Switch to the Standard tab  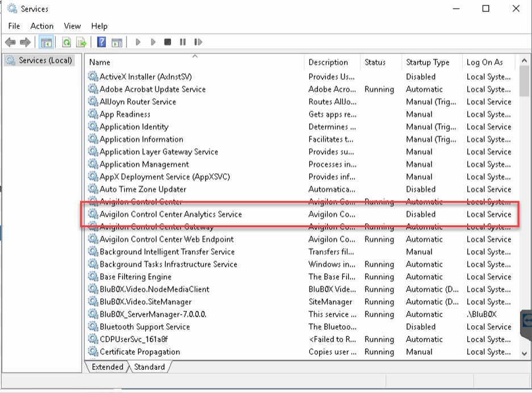pyautogui.click(x=149, y=367)
